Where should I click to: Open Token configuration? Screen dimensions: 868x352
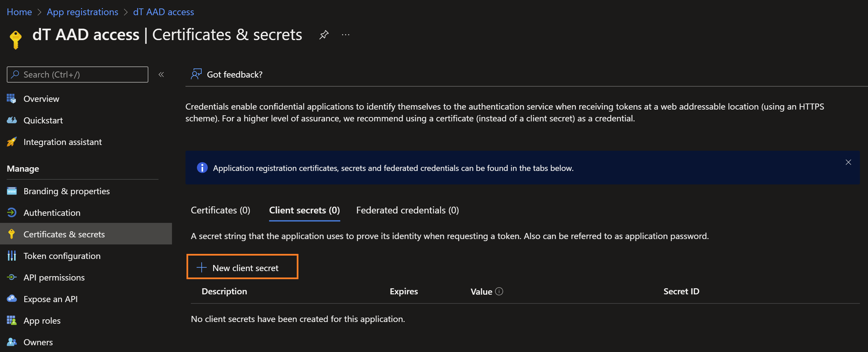pyautogui.click(x=62, y=256)
